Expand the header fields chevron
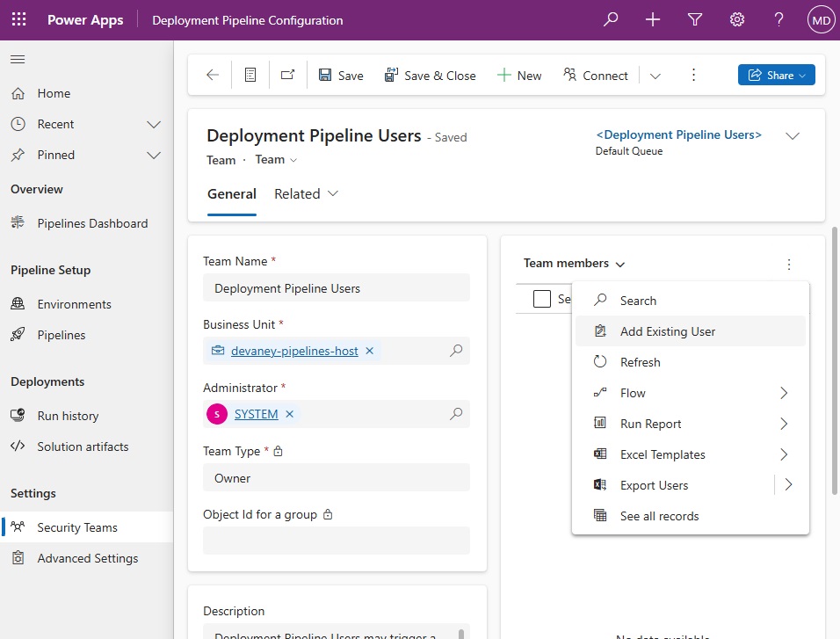Screen dimensions: 840x639 [x=793, y=135]
